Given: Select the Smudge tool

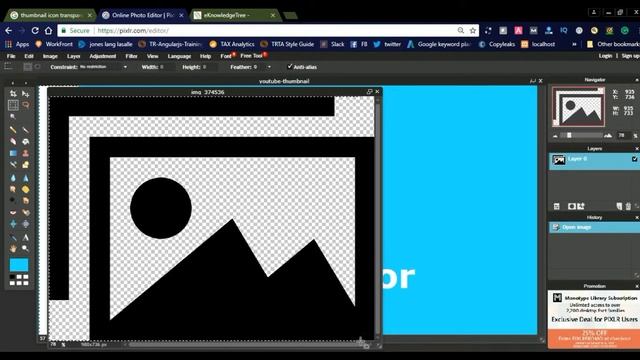Looking at the screenshot, I should [13, 189].
